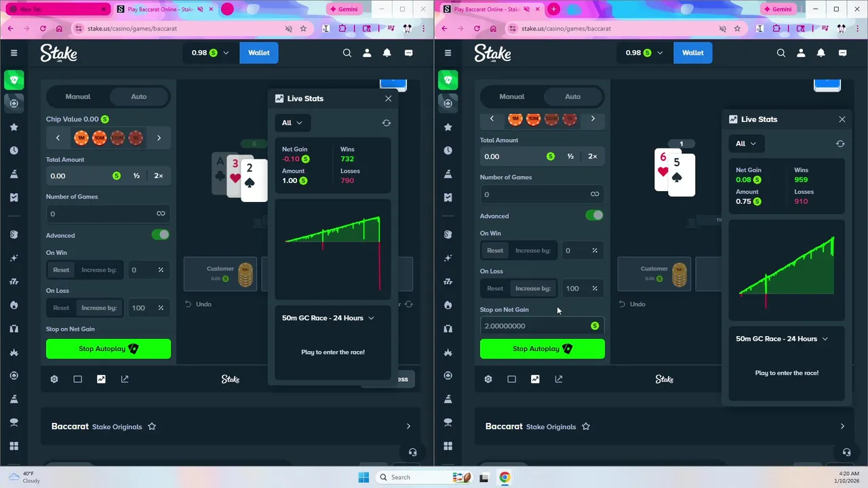Expand Baccarat info section in left window

click(x=408, y=426)
